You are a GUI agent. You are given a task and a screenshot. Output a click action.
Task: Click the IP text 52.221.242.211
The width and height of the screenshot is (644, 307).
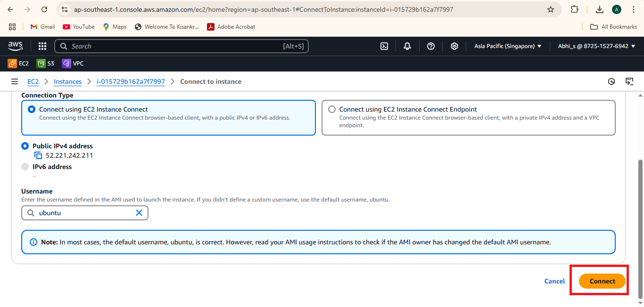(69, 155)
